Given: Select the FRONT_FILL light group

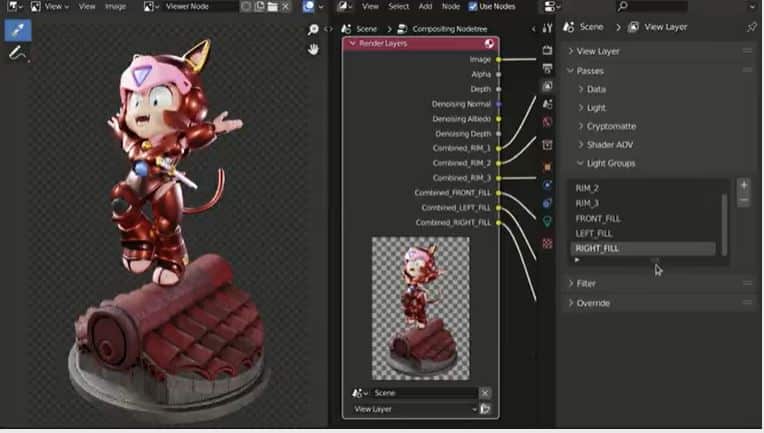Looking at the screenshot, I should click(x=643, y=219).
